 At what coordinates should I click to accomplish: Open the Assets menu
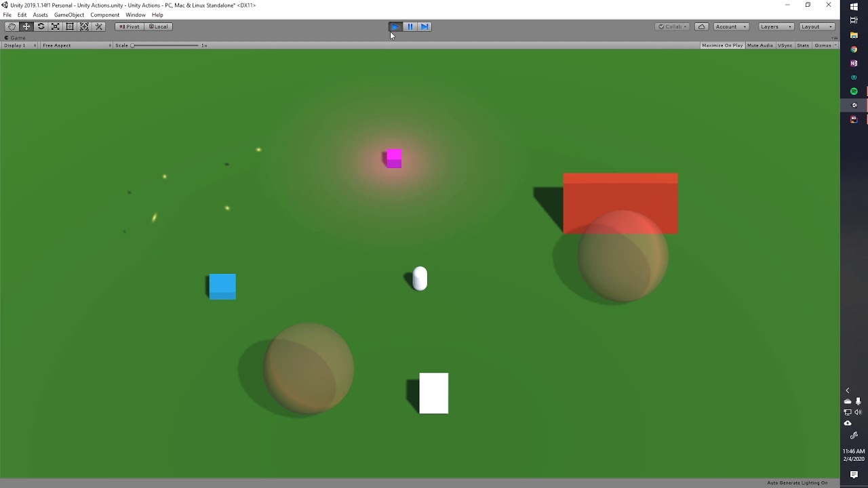point(41,15)
